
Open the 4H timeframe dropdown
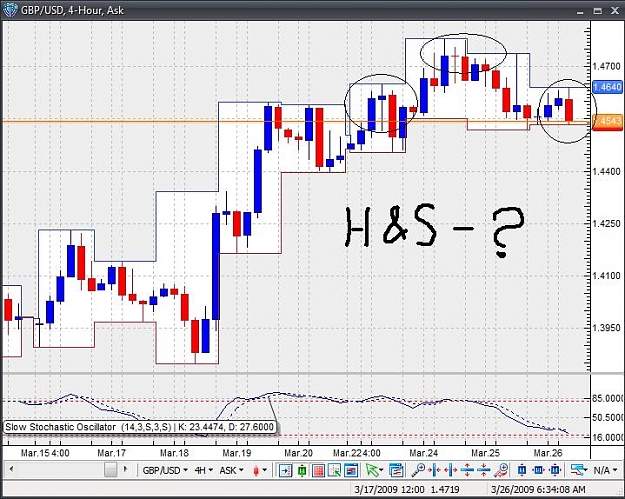[x=203, y=470]
